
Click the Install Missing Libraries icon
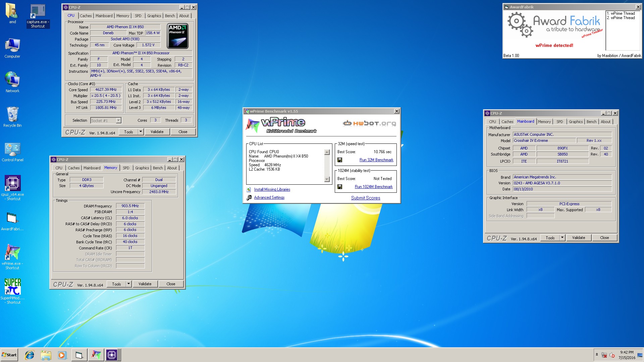249,190
